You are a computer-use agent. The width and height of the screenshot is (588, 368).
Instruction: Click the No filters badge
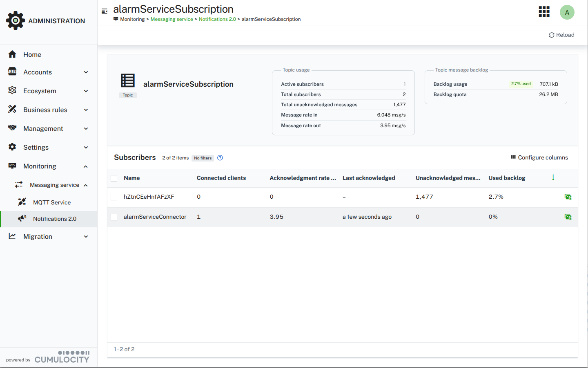[203, 158]
